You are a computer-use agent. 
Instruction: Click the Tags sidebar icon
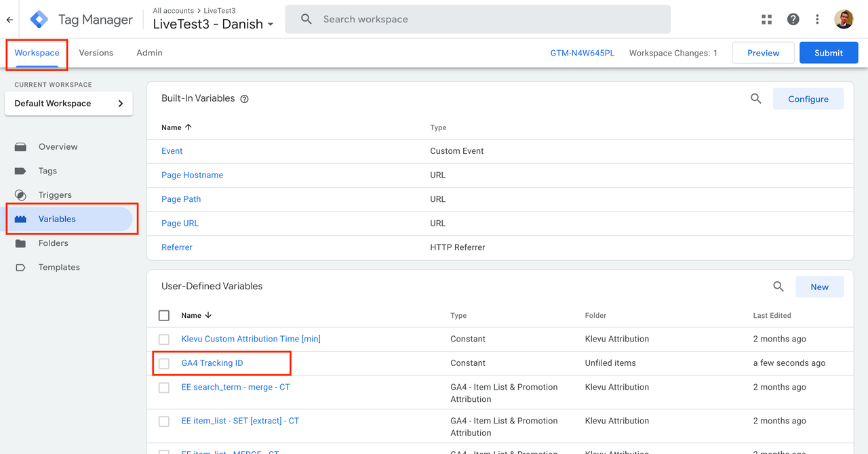click(20, 171)
